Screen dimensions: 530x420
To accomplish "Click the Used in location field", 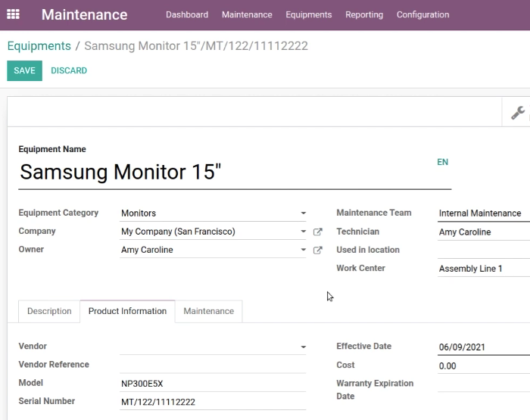I will pos(484,250).
